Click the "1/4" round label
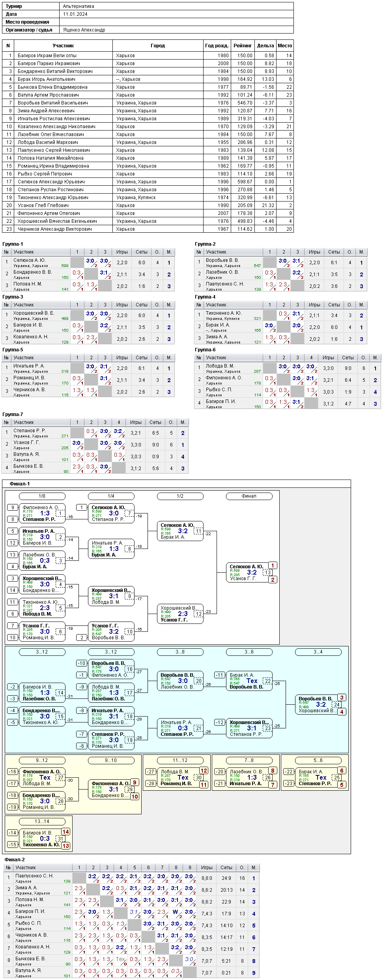The width and height of the screenshot is (385, 980). click(111, 496)
